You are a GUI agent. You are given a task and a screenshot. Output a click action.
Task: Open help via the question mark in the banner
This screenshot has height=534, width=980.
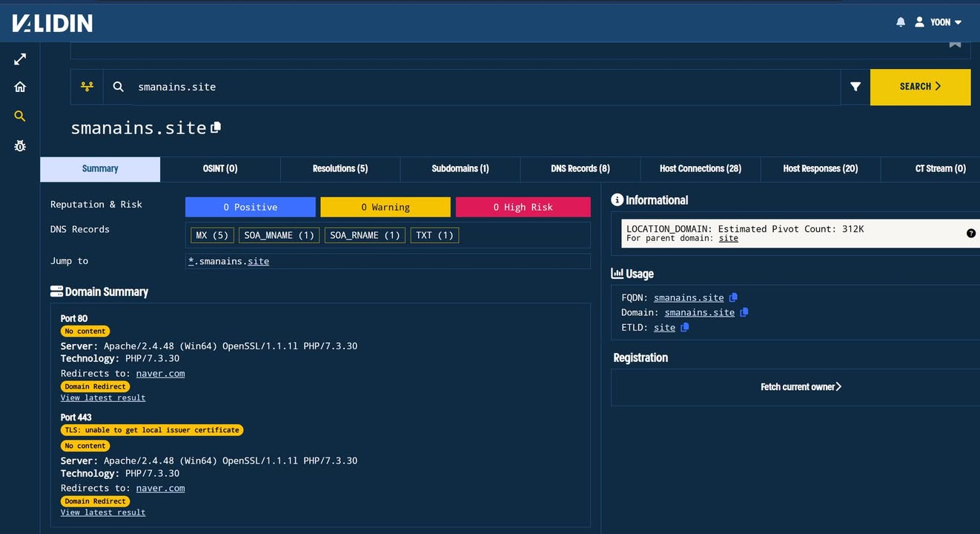pos(971,232)
